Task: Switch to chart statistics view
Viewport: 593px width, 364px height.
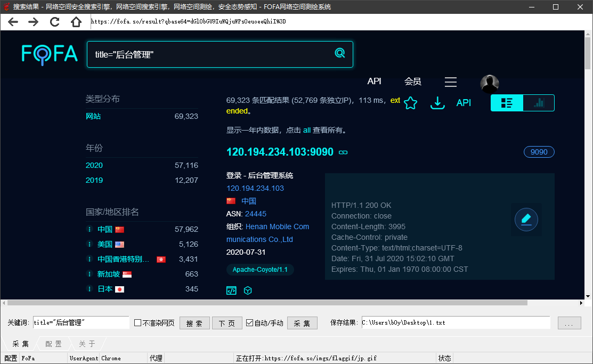Action: [x=539, y=103]
